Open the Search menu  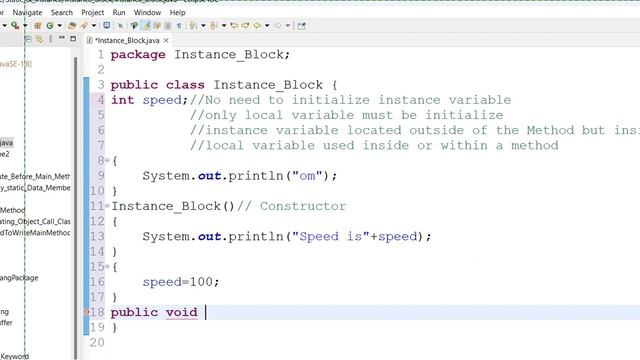(62, 13)
